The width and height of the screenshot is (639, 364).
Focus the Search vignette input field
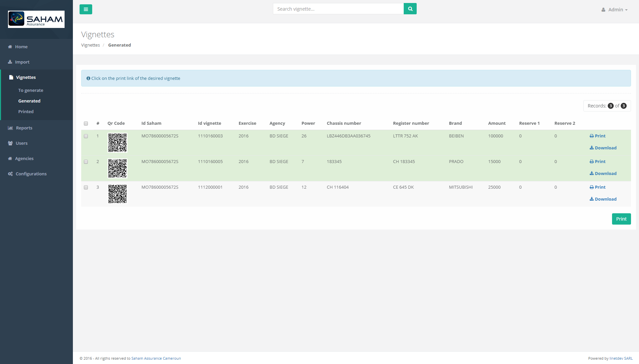pos(338,9)
